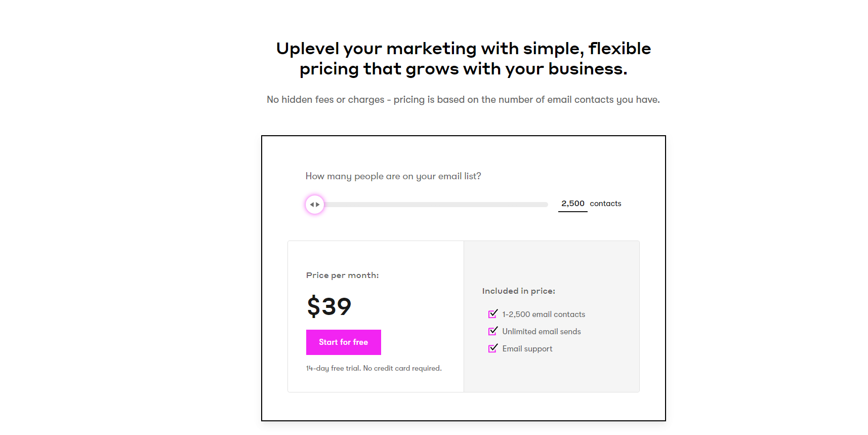
Task: Click the "Uplevel your marketing" headline
Action: 463,59
